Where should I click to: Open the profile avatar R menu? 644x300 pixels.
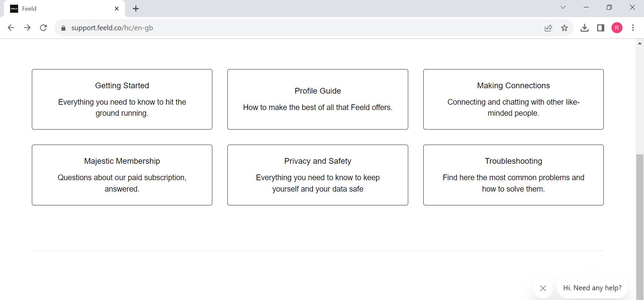click(x=617, y=28)
